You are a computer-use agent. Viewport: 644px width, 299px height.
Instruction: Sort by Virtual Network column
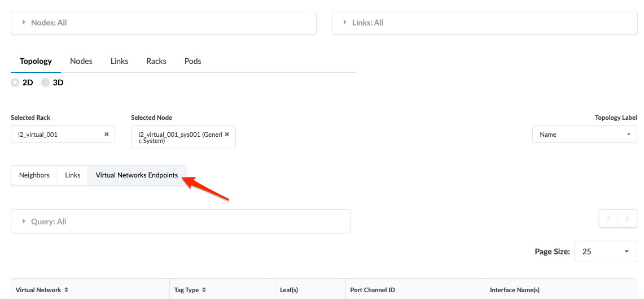point(66,290)
